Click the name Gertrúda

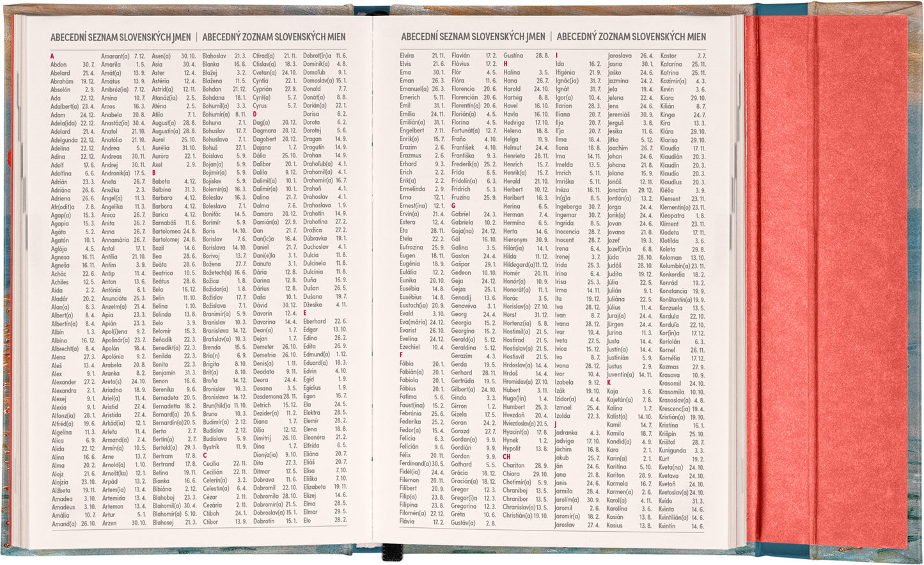(462, 381)
